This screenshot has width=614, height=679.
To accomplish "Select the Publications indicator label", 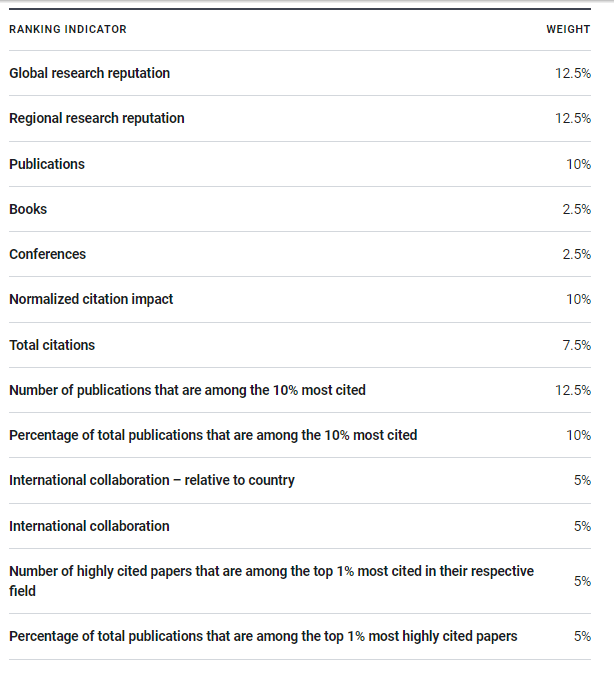I will point(47,164).
